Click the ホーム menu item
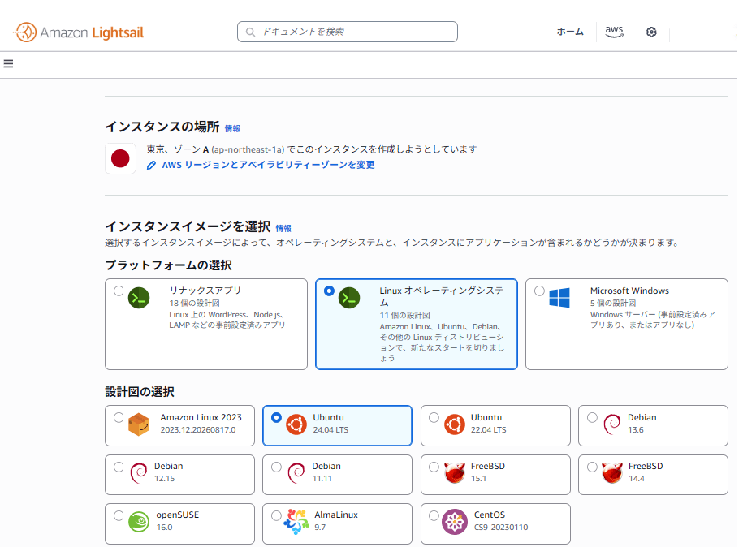The image size is (756, 547). point(570,32)
